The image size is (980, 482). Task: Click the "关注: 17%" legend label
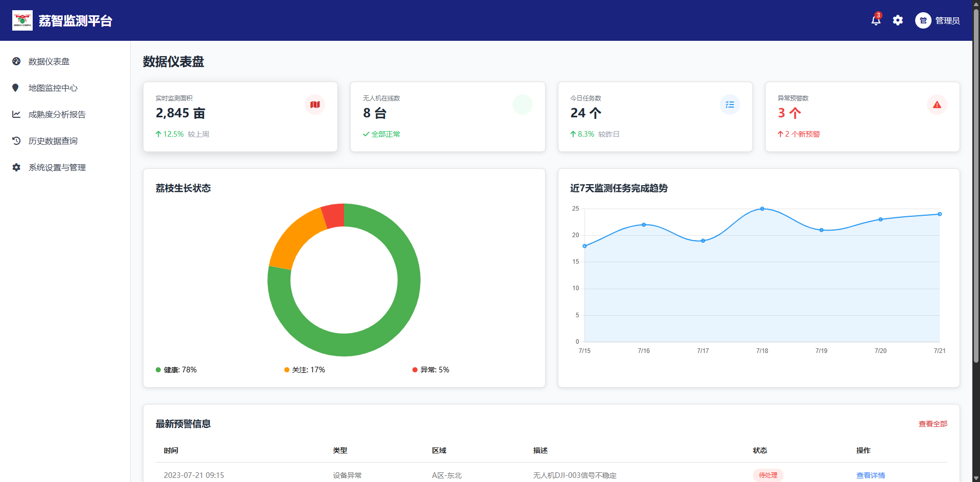[x=309, y=370]
